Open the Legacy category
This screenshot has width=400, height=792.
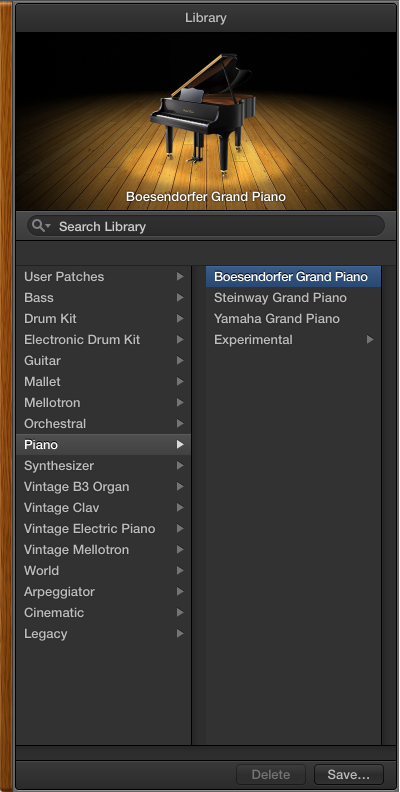click(x=103, y=633)
